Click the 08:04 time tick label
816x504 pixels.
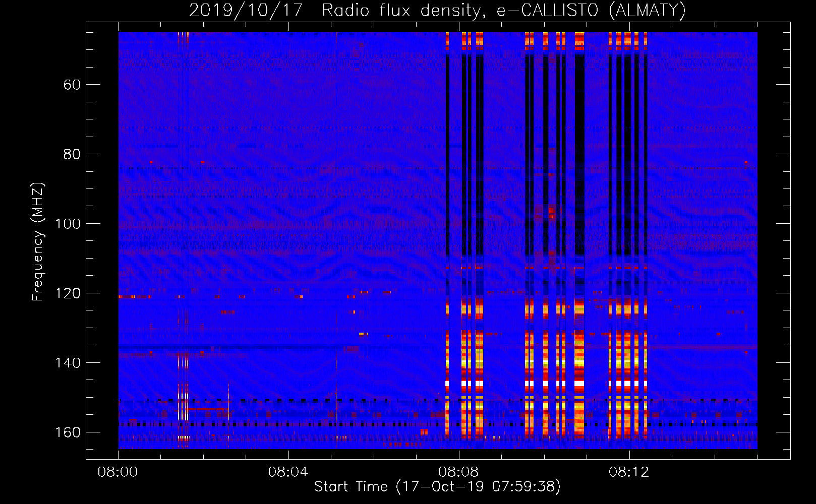click(288, 472)
